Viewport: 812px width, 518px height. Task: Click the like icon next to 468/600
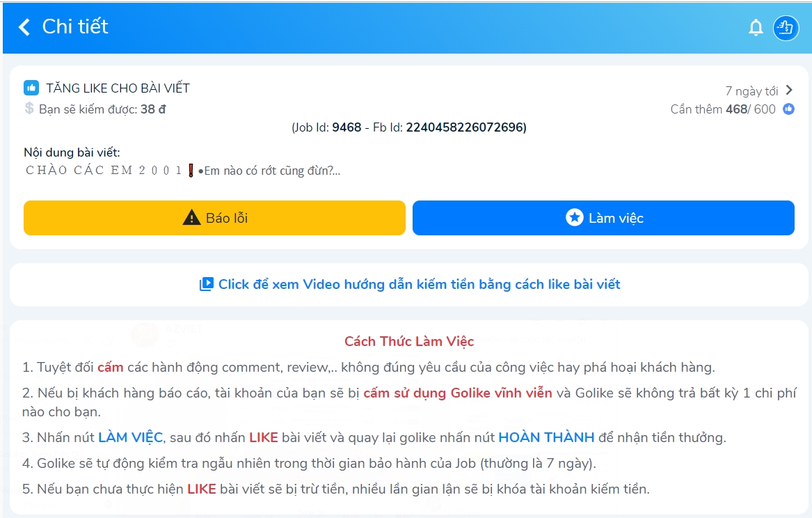click(x=788, y=109)
